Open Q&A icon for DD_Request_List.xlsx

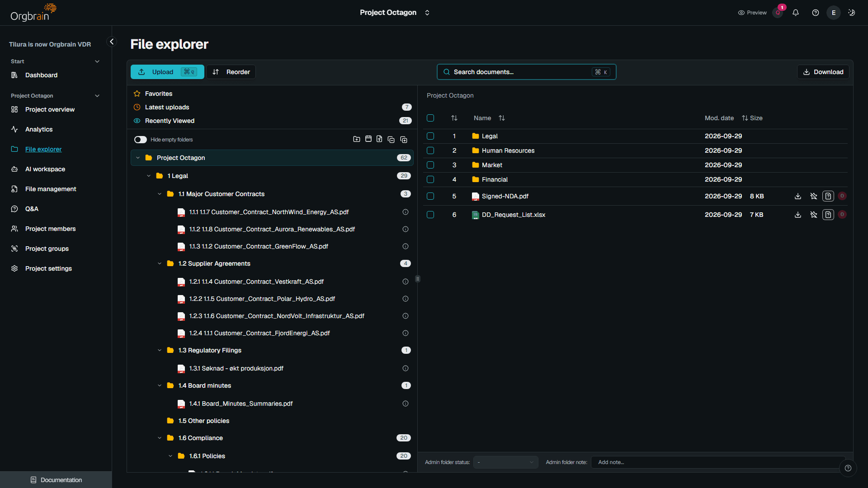[x=828, y=215]
